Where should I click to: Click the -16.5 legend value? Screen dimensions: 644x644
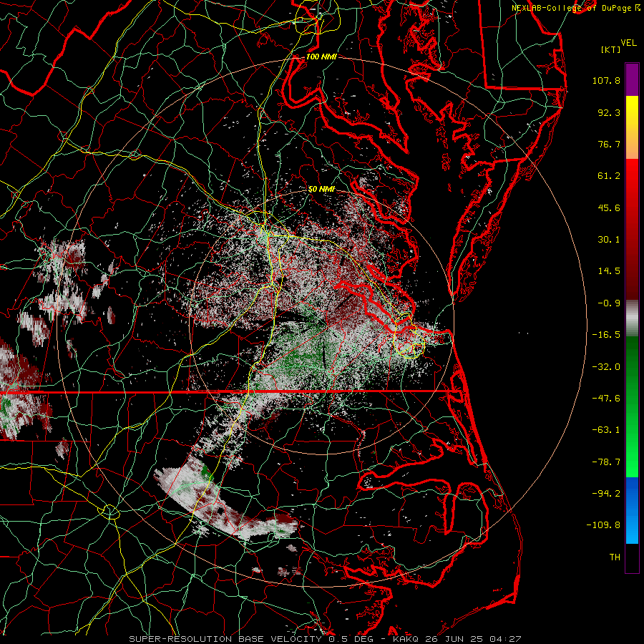(x=606, y=335)
